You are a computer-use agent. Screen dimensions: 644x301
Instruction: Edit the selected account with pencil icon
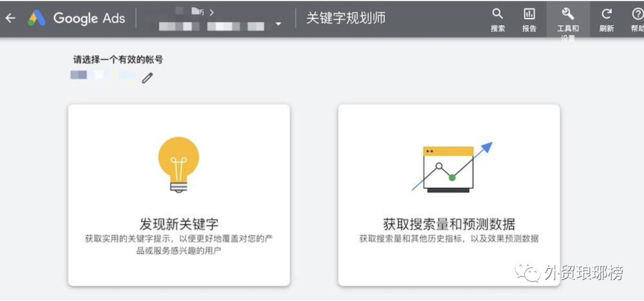click(x=147, y=78)
